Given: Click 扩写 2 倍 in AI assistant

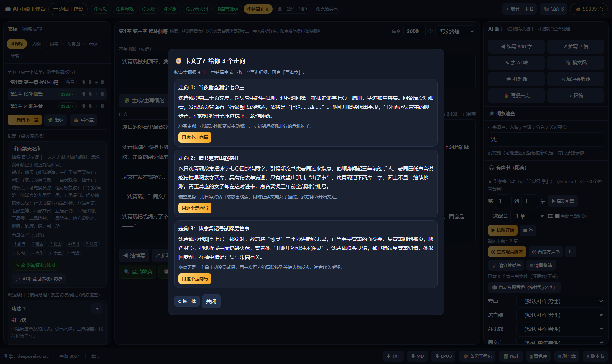Looking at the screenshot, I should 576,47.
